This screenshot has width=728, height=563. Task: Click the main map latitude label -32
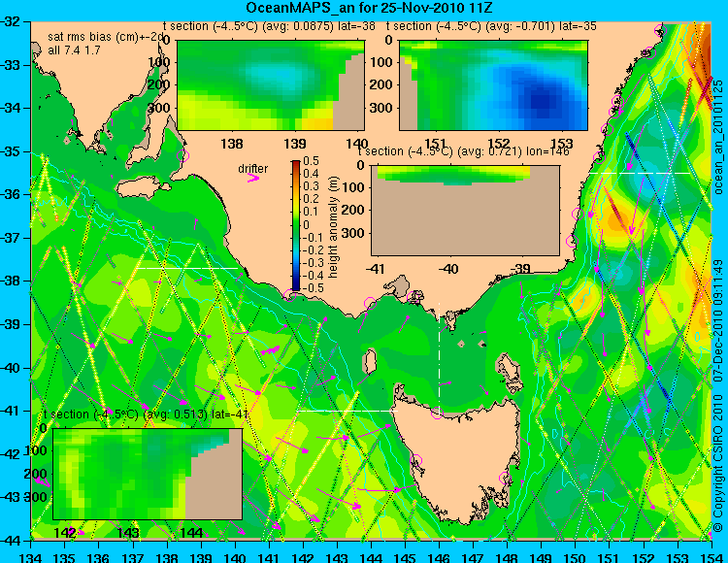(10, 21)
